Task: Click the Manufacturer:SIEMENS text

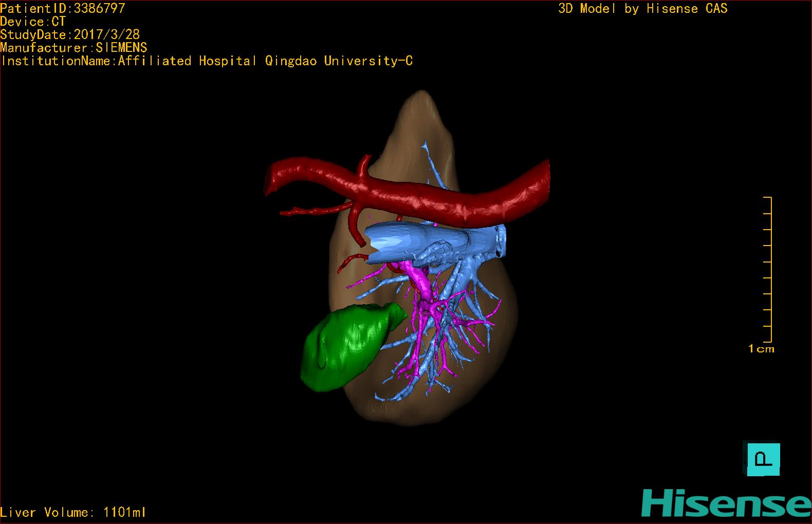Action: [x=73, y=48]
